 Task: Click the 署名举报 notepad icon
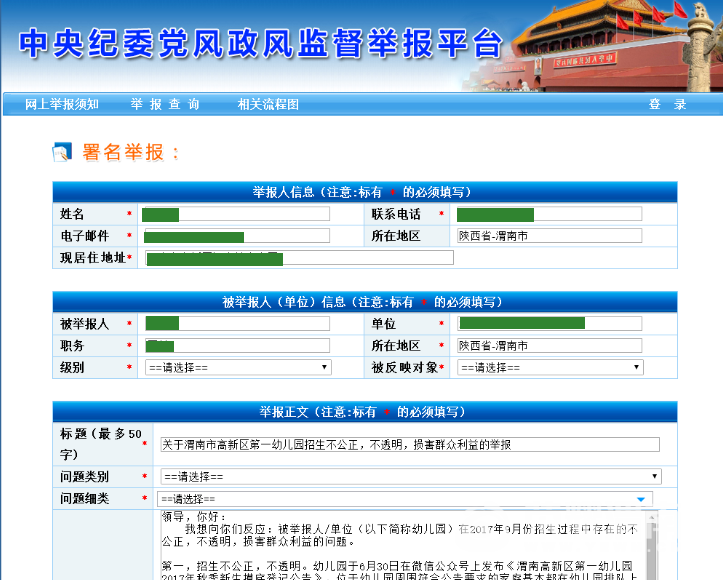coord(62,152)
